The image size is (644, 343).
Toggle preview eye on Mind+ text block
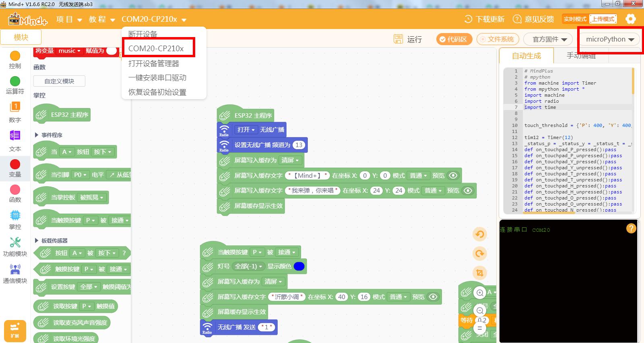click(453, 175)
